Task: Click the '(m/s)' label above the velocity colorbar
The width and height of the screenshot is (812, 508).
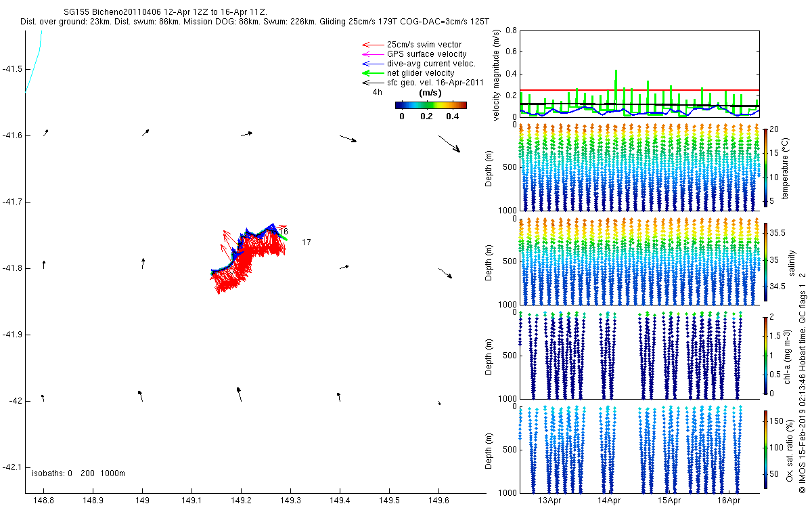Action: [431, 93]
